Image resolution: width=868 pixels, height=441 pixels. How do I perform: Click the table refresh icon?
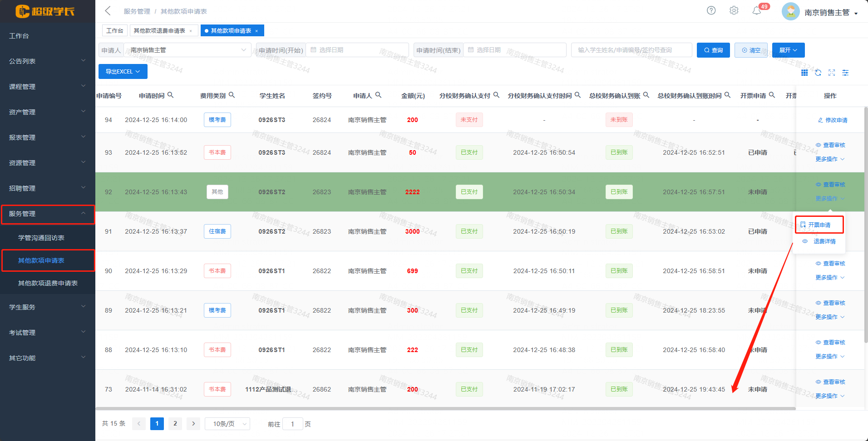818,73
